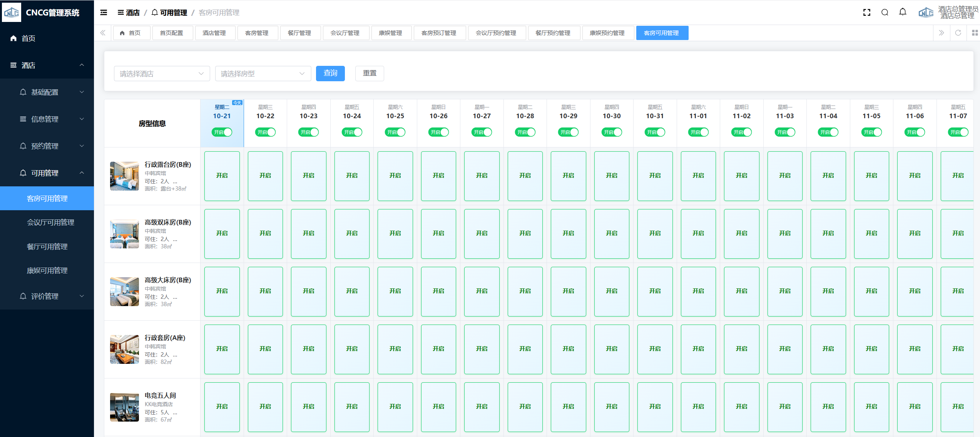The height and width of the screenshot is (437, 980).
Task: Open notifications bell in top bar
Action: click(x=903, y=12)
